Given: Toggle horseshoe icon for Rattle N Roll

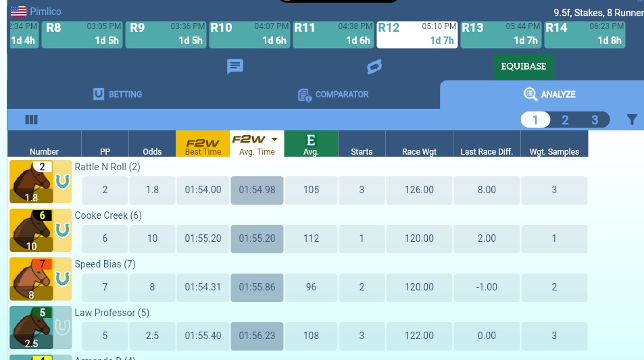Looking at the screenshot, I should pos(62,181).
